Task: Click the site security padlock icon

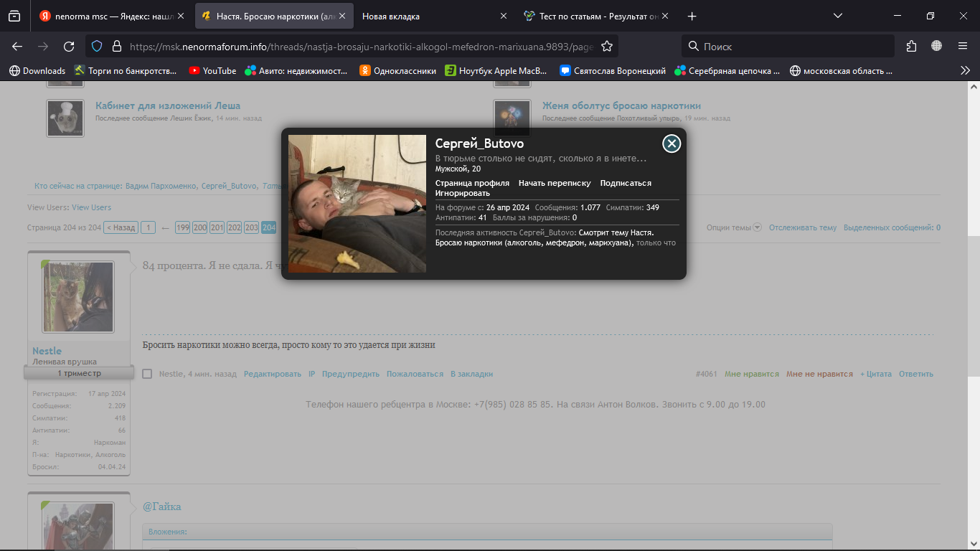Action: coord(116,47)
